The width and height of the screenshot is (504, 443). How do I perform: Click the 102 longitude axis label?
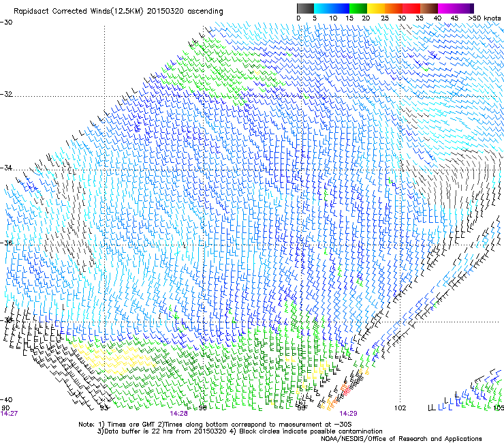point(400,408)
